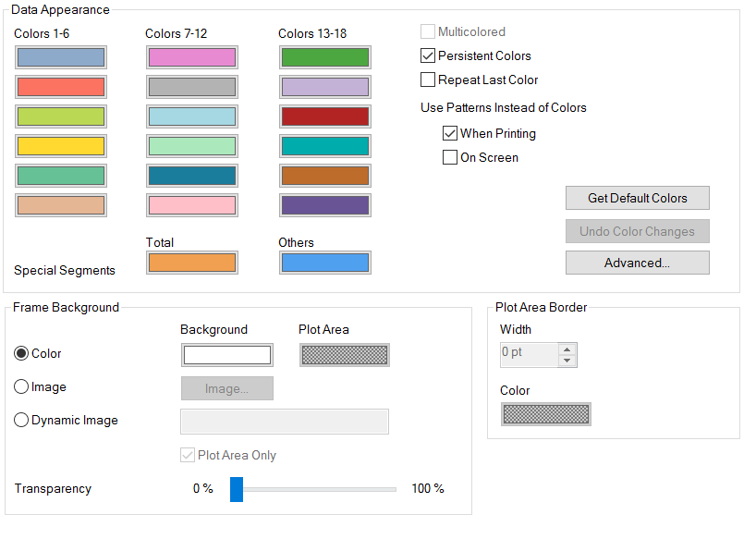
Task: Click the pink-magenta swatch atop Colors 7-12
Action: [191, 57]
